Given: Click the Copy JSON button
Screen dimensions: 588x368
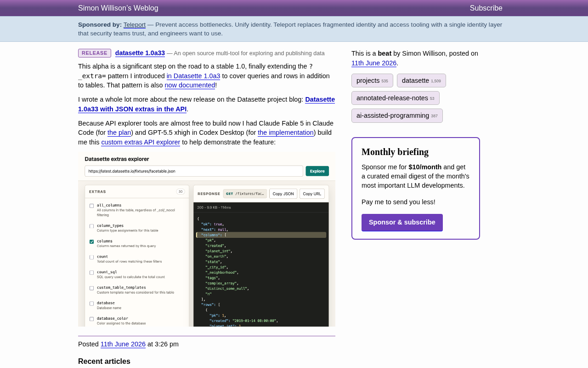Looking at the screenshot, I should 283,194.
